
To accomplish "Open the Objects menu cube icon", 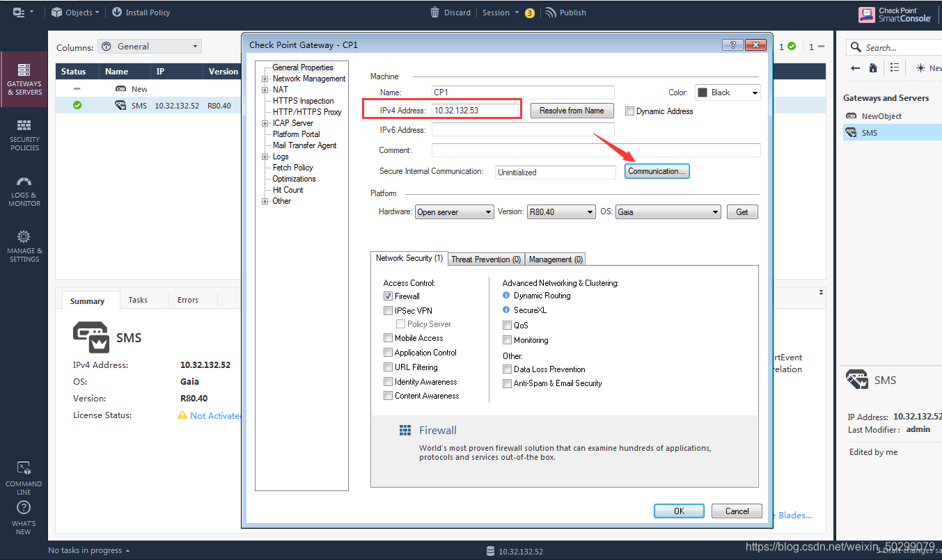I will (x=57, y=13).
